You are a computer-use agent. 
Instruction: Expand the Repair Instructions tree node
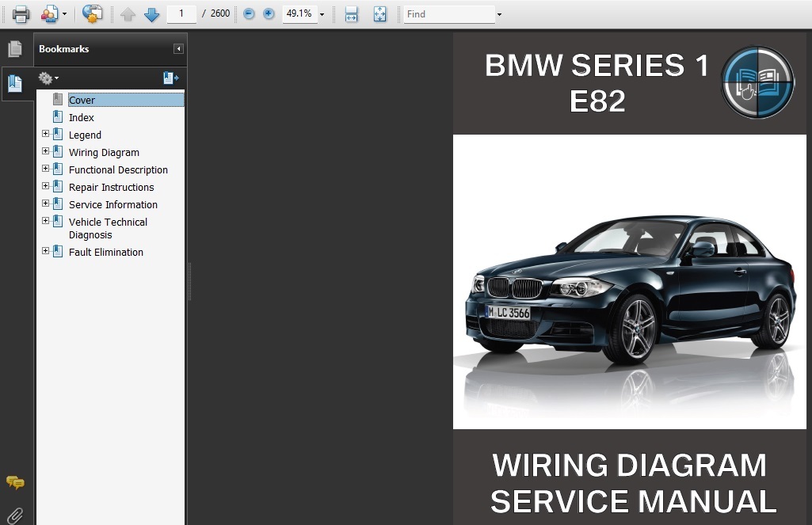pos(46,186)
